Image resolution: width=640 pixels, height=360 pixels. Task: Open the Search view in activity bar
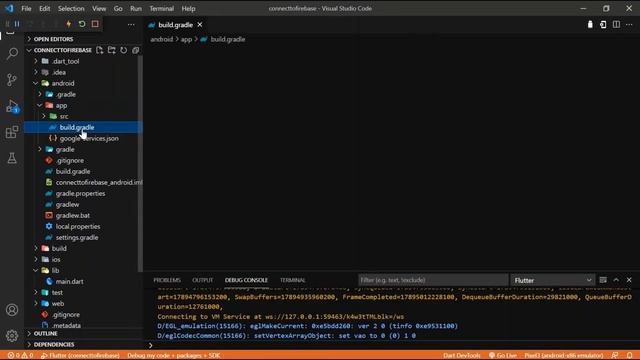(12, 53)
